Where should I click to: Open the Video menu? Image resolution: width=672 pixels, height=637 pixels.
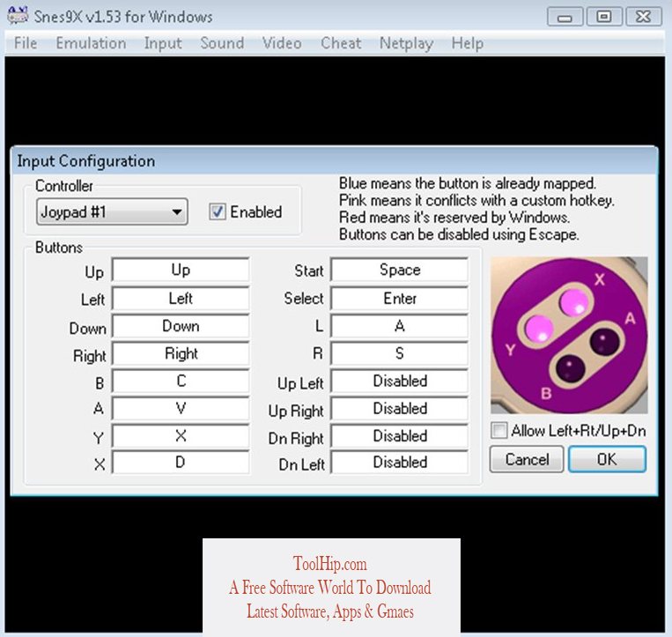tap(282, 43)
